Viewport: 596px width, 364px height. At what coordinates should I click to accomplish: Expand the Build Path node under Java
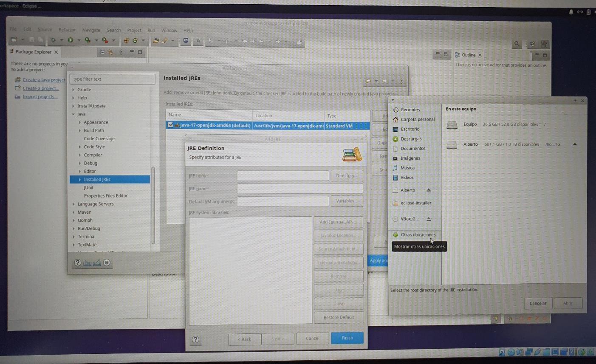tap(79, 131)
